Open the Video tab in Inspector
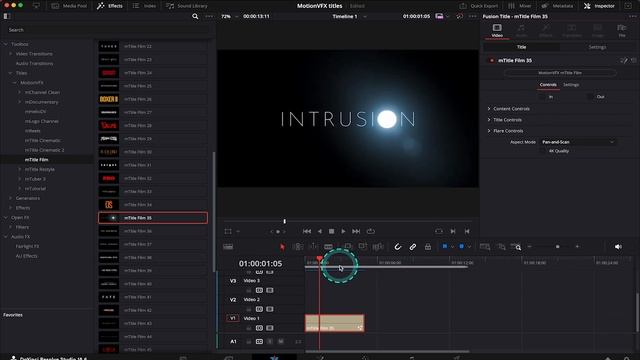The image size is (640, 360). click(497, 30)
